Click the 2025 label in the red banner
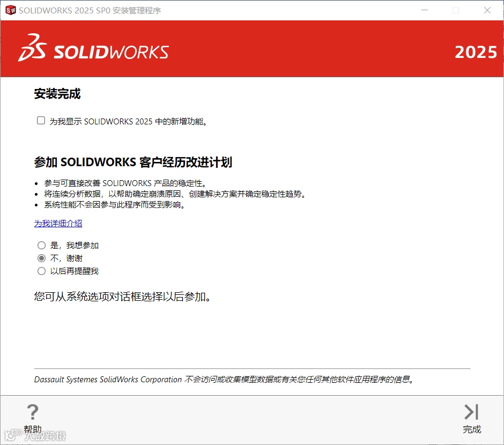Viewport: 504px width, 445px height. click(476, 52)
